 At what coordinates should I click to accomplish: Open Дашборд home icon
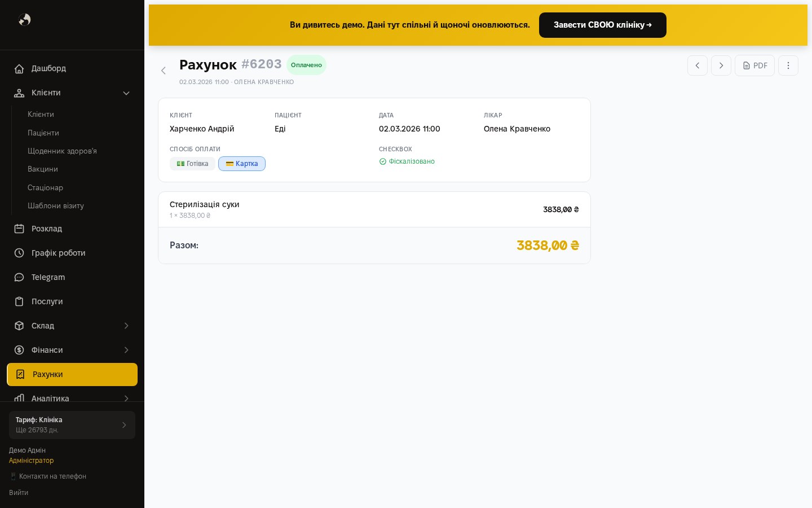[19, 68]
